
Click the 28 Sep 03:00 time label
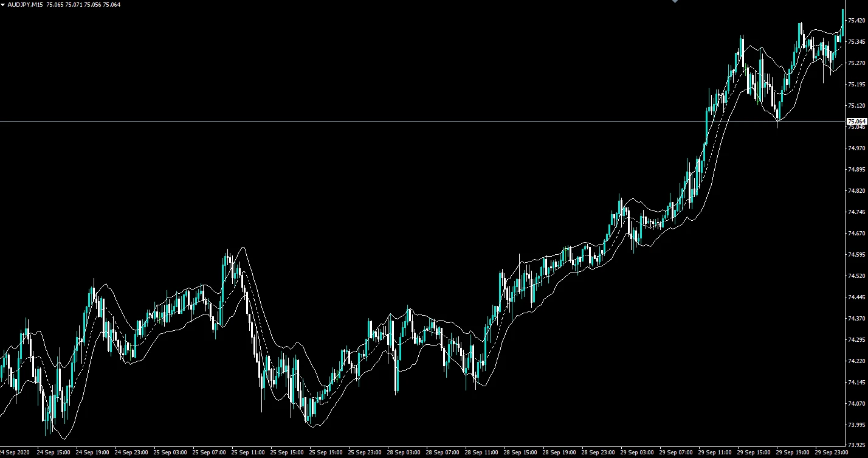(404, 453)
